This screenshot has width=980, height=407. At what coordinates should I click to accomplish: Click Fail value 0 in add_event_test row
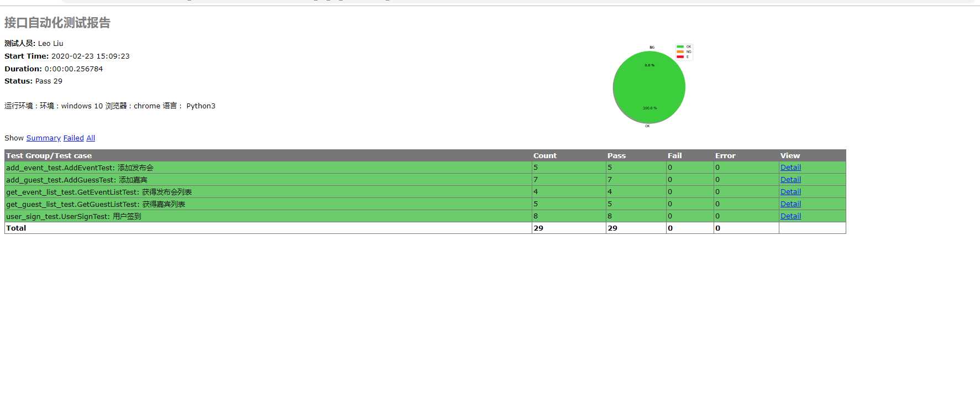[670, 168]
